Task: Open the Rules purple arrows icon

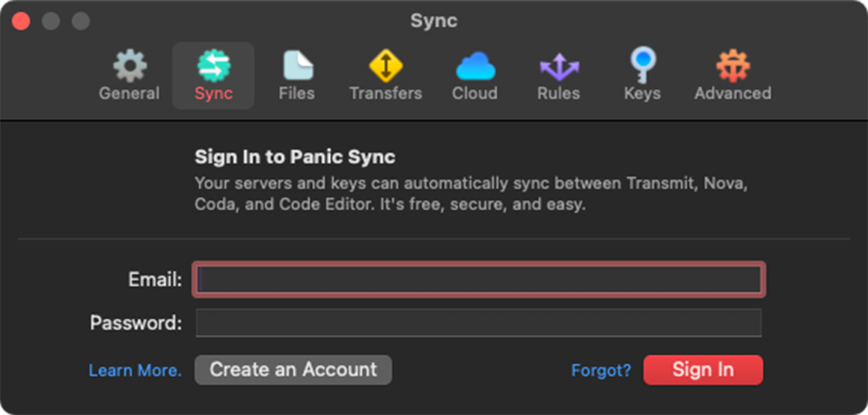Action: point(559,67)
